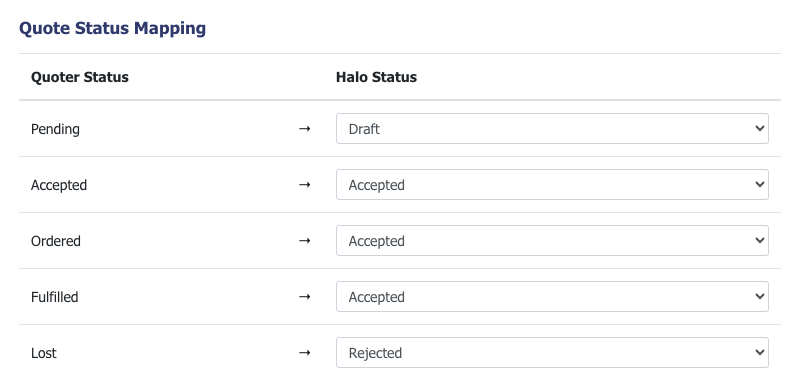Click the chevron on the Draft dropdown
This screenshot has width=797, height=389.
tap(760, 129)
